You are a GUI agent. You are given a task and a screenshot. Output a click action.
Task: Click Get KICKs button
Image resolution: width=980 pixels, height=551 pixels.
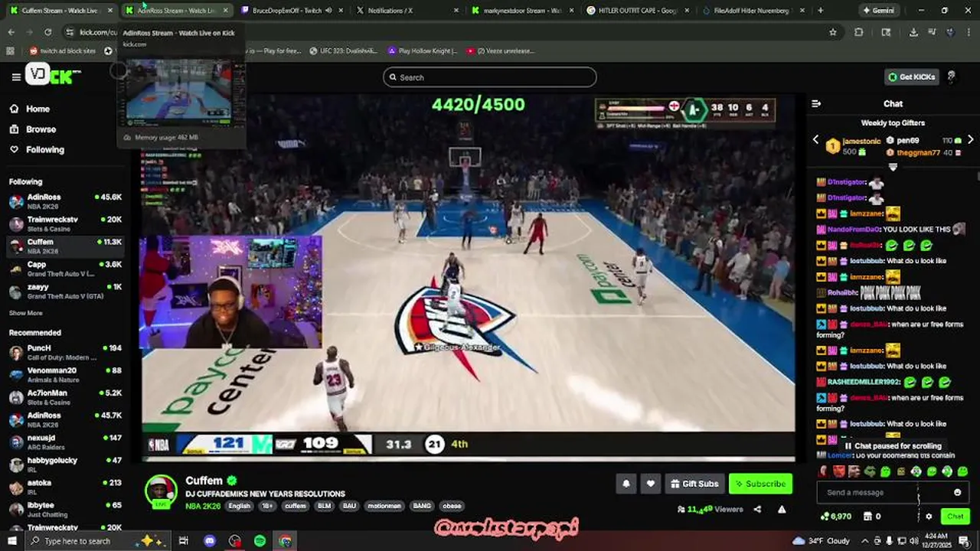click(x=911, y=77)
